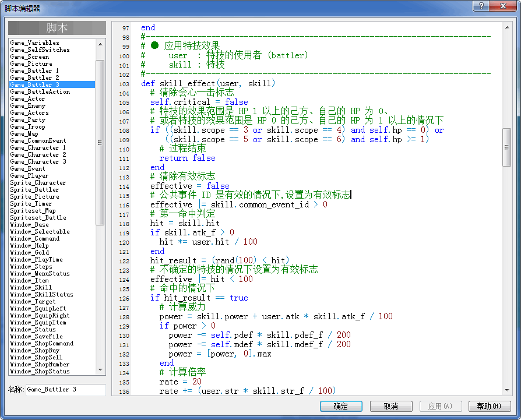Select Window_MenuStatus script
Image resolution: width=521 pixels, height=420 pixels.
[40, 273]
